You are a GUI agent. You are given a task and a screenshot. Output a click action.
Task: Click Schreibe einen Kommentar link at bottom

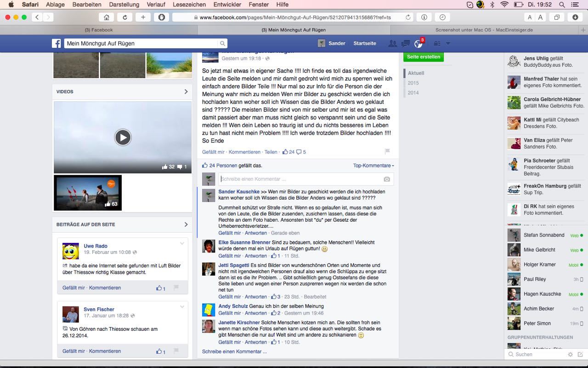[234, 352]
